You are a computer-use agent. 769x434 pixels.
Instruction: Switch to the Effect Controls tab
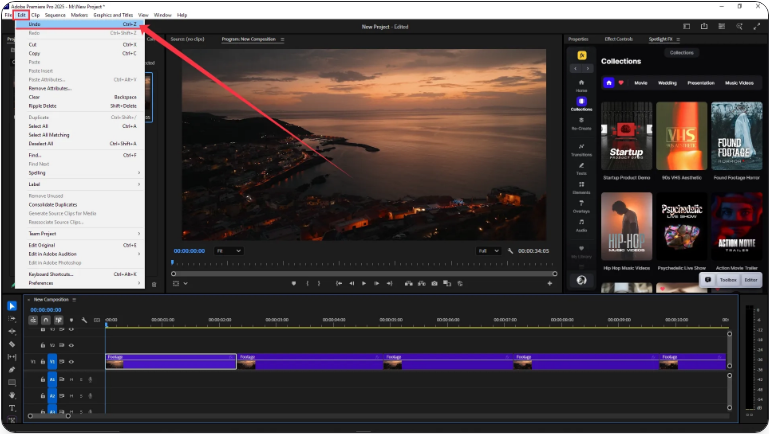click(621, 39)
